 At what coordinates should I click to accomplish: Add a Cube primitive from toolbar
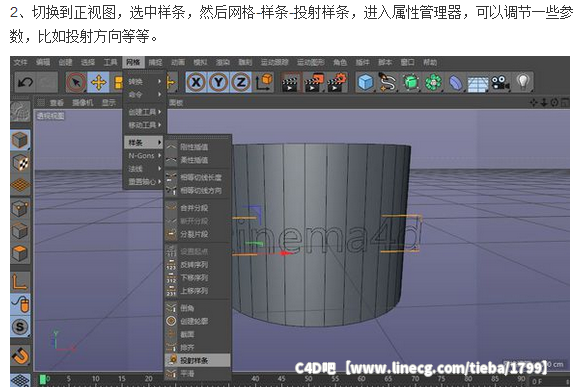coord(366,82)
